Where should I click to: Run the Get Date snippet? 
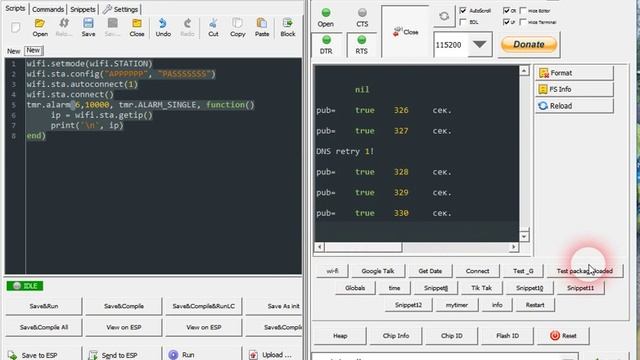(430, 271)
